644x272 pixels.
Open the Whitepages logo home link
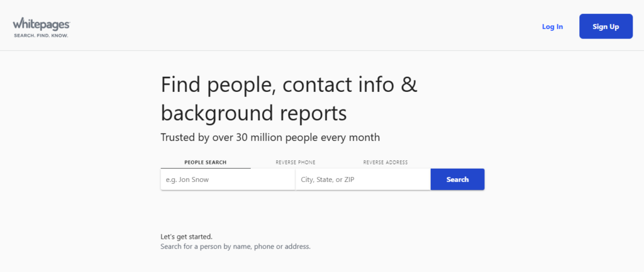pyautogui.click(x=41, y=28)
